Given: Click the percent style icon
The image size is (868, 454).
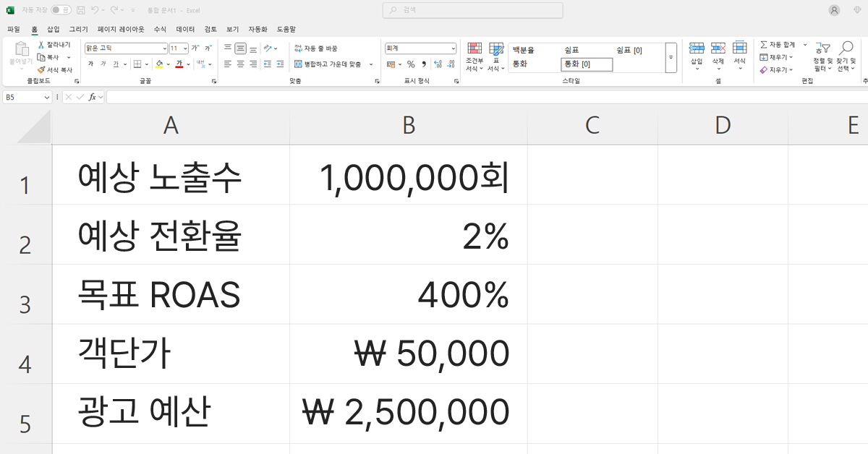Looking at the screenshot, I should pos(411,64).
